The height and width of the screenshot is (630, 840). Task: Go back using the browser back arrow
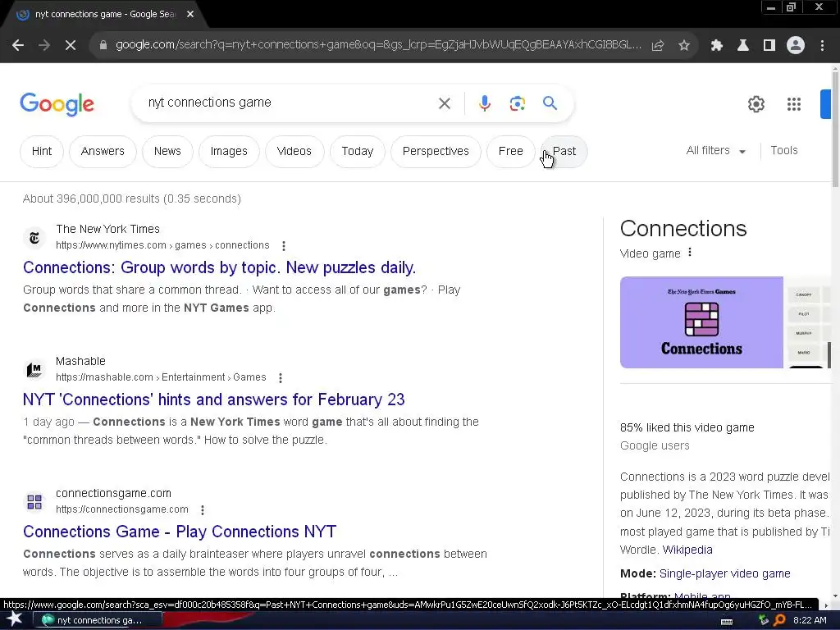pyautogui.click(x=18, y=46)
